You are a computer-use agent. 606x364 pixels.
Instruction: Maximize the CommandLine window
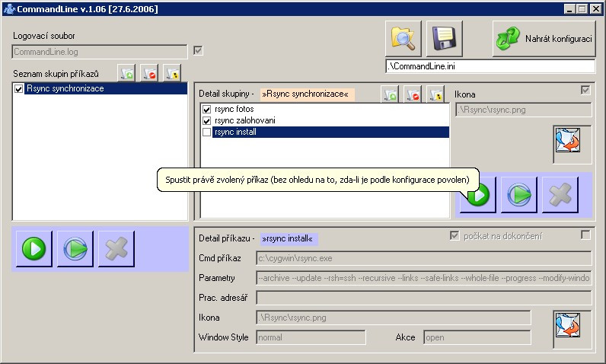pos(582,9)
